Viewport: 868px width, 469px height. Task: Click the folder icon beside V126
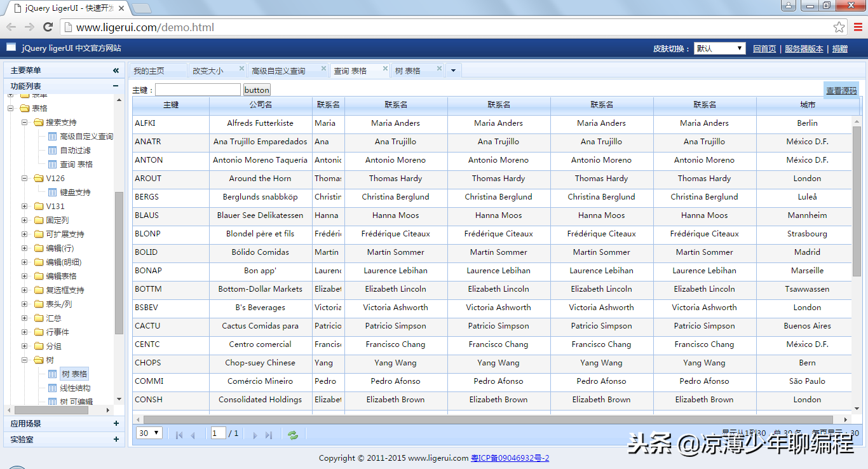point(39,179)
